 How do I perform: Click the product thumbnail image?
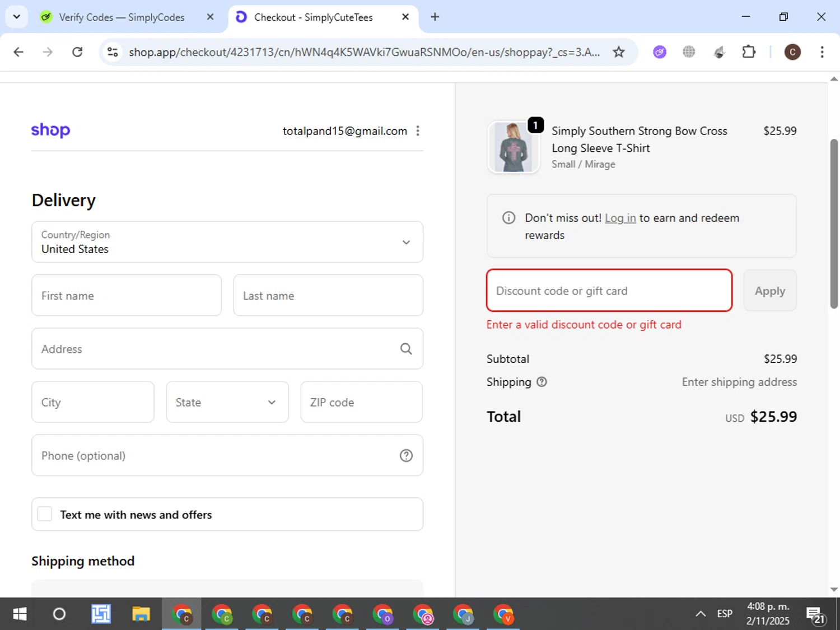pos(514,147)
